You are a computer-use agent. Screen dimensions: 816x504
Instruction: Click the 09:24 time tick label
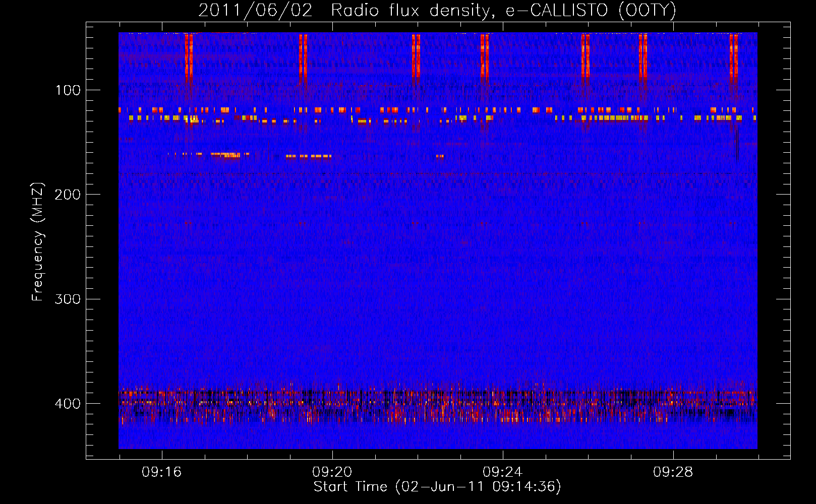(x=502, y=472)
